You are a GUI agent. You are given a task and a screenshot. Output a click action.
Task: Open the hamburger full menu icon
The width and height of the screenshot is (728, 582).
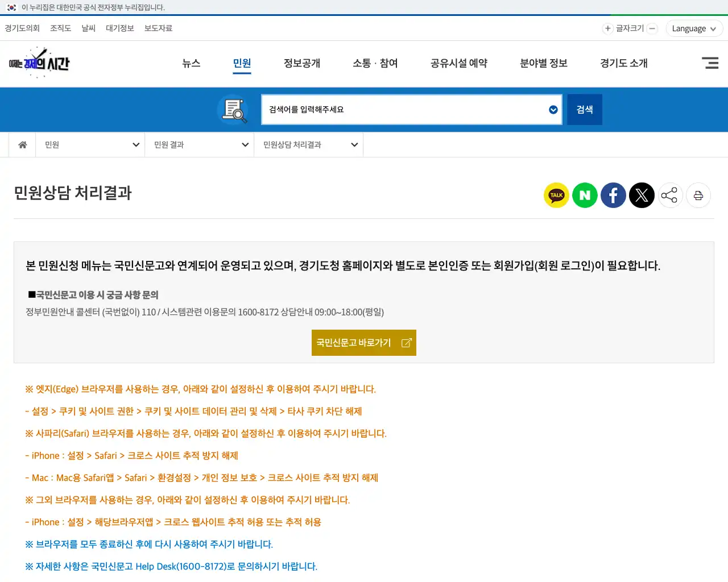point(710,63)
